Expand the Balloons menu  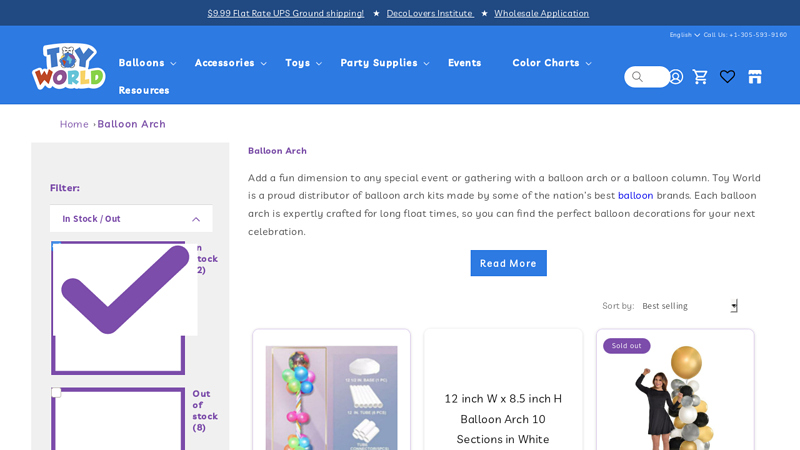click(x=147, y=63)
